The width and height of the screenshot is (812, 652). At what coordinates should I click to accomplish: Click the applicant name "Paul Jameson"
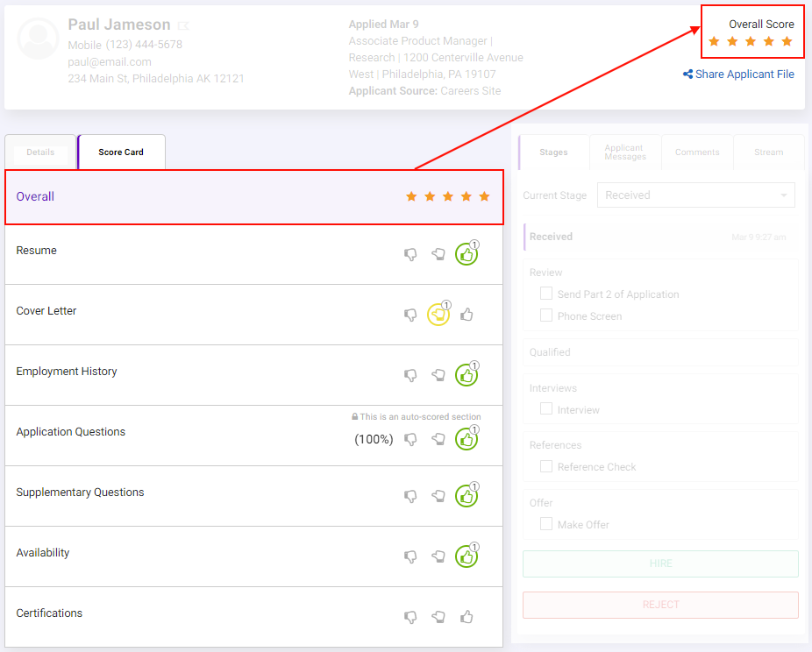click(x=119, y=25)
